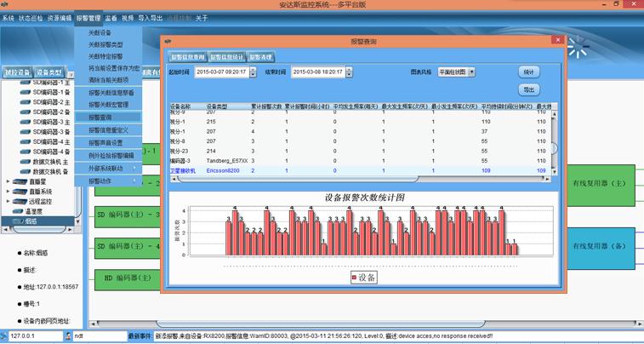
Task: Select the 数据交换机 备 device icon
Action: coord(25,171)
